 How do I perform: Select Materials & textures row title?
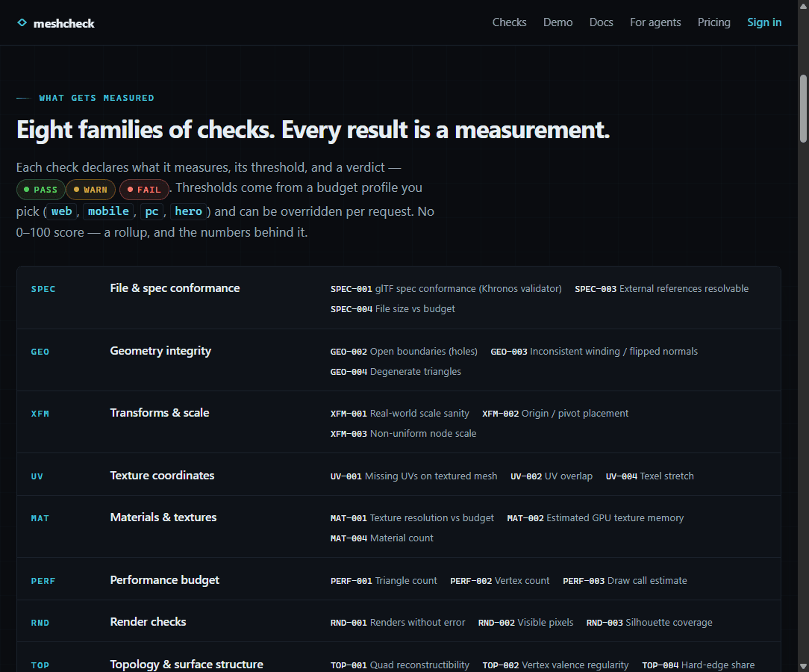point(163,517)
